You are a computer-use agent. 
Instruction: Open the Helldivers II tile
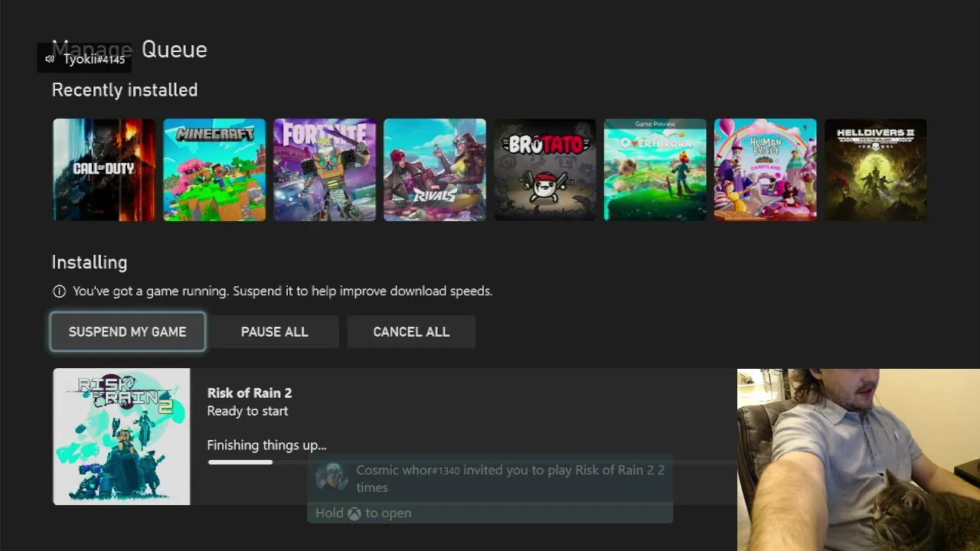[876, 170]
